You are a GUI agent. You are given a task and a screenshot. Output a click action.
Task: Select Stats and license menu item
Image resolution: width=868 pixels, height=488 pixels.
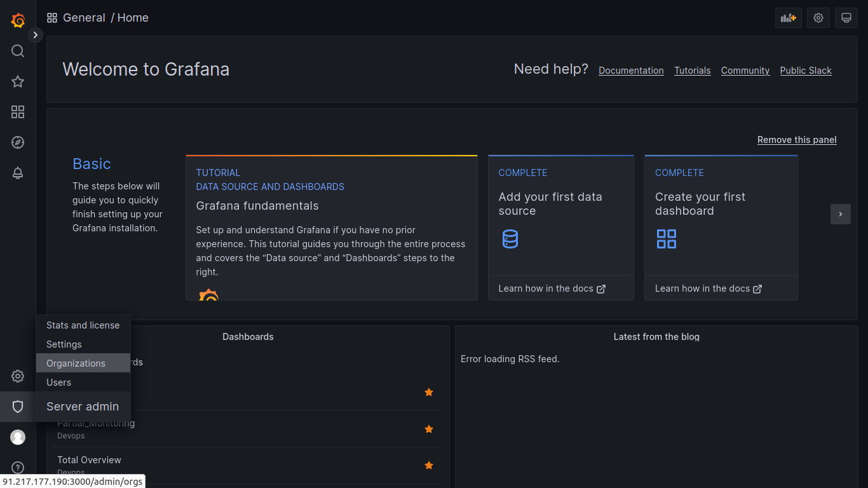coord(83,325)
